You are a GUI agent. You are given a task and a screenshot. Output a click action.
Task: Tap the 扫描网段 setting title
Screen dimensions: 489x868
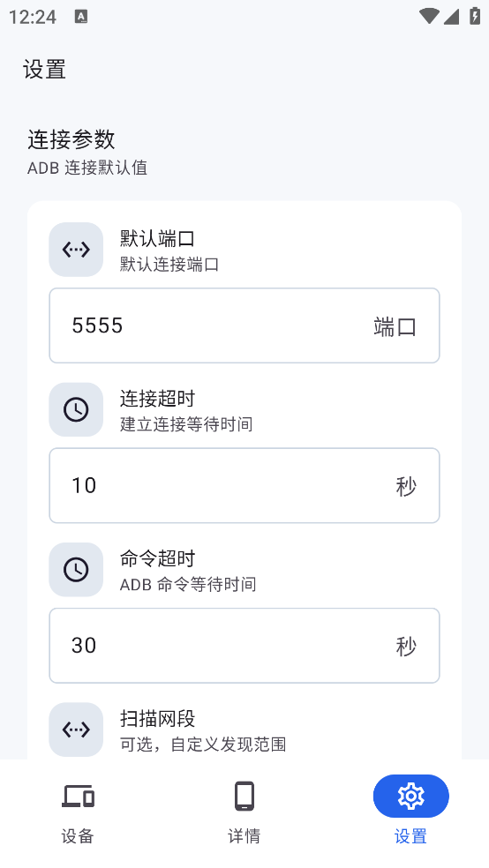point(158,719)
